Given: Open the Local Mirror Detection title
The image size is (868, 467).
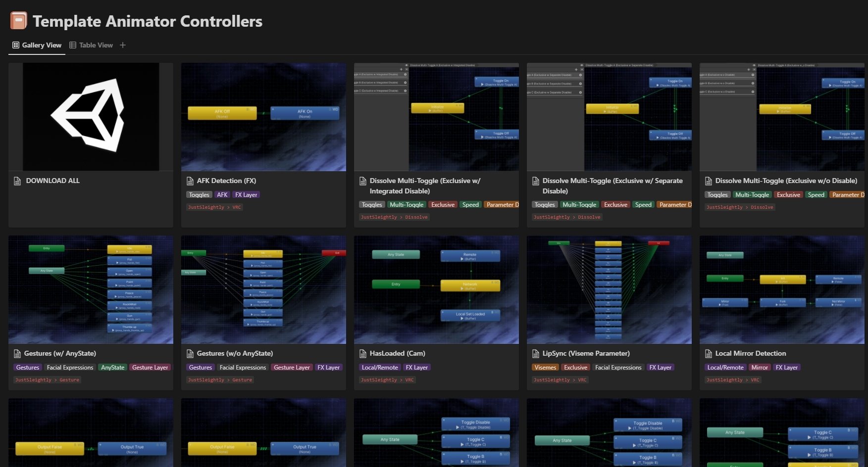Looking at the screenshot, I should coord(750,353).
